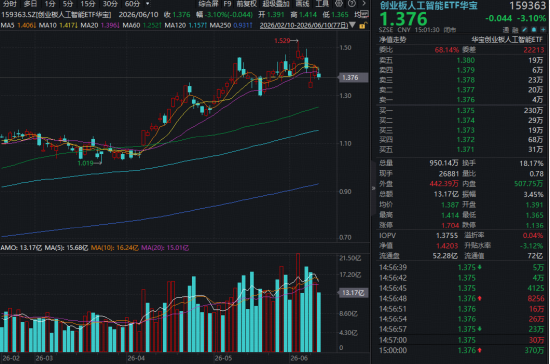Click the MA5 1.406 indicator label

pyautogui.click(x=18, y=25)
